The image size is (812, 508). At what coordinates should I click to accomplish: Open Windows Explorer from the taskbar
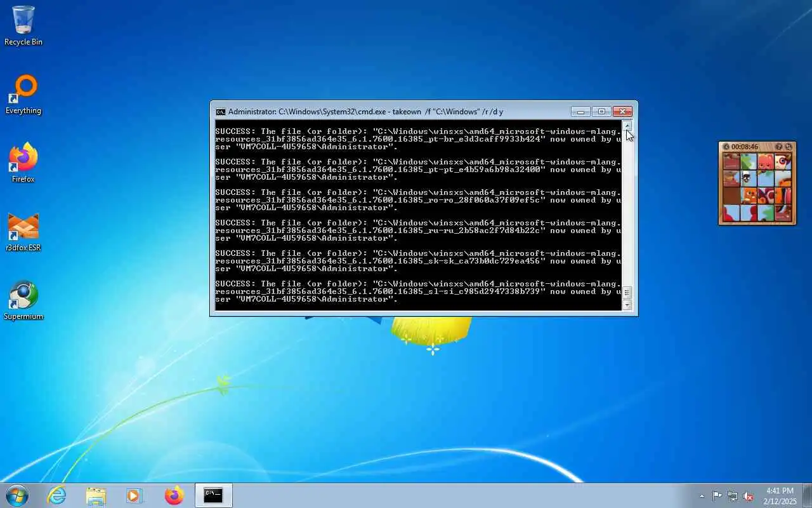96,495
